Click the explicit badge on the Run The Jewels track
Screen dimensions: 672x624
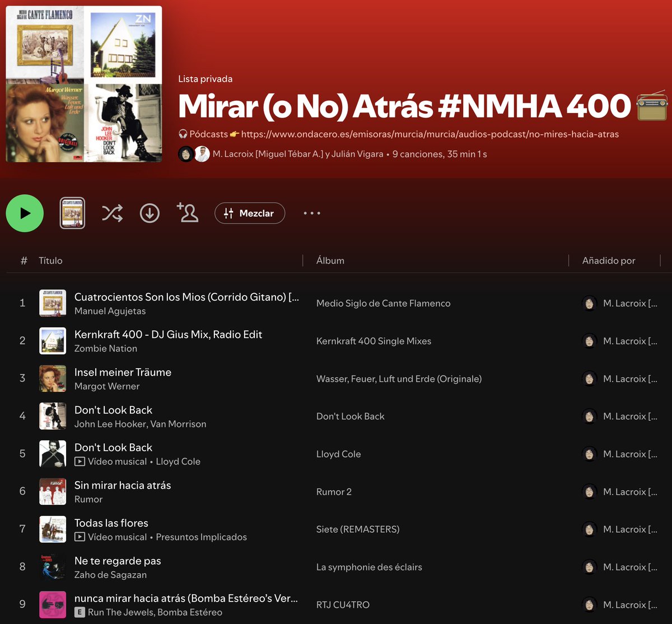[81, 612]
